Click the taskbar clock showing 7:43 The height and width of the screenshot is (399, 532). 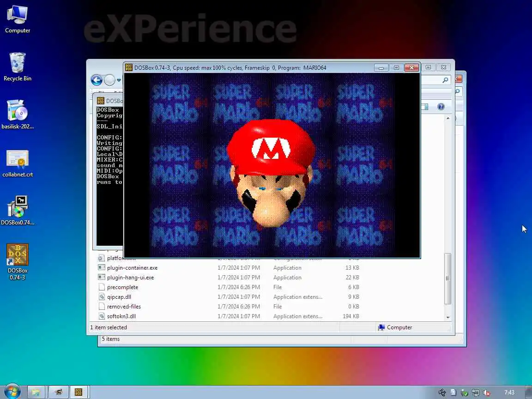pos(509,393)
